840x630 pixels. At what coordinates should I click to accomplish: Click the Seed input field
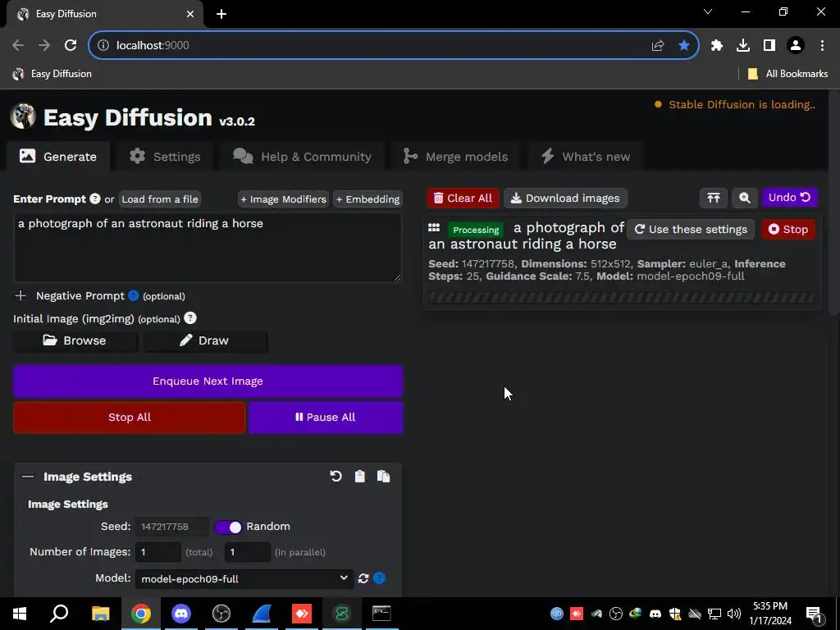tap(171, 527)
